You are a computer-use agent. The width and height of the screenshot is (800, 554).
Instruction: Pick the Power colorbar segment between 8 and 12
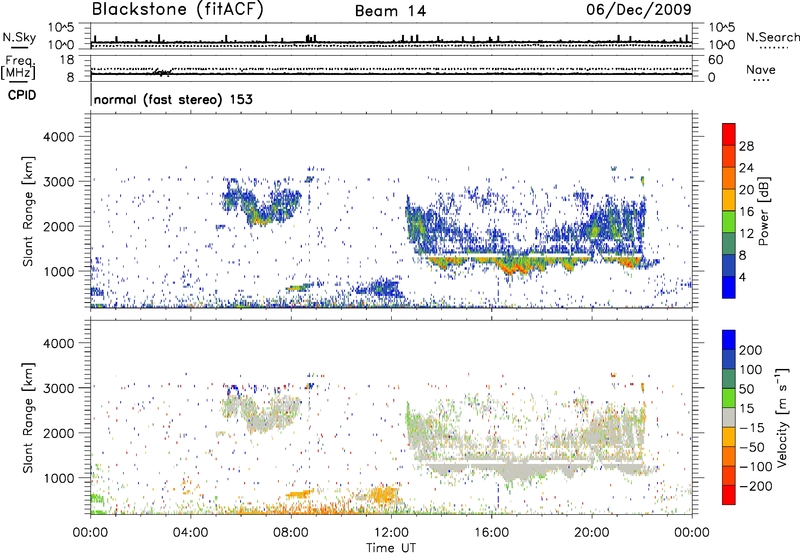[x=729, y=244]
